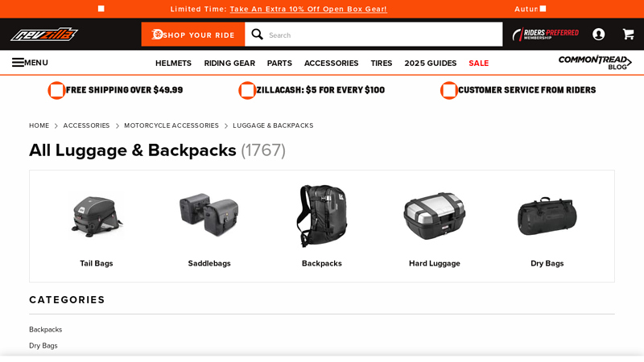The height and width of the screenshot is (362, 644).
Task: Go to next promo banner slide
Action: [543, 9]
